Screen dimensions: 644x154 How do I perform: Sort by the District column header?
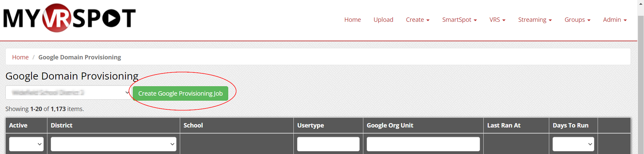click(62, 125)
